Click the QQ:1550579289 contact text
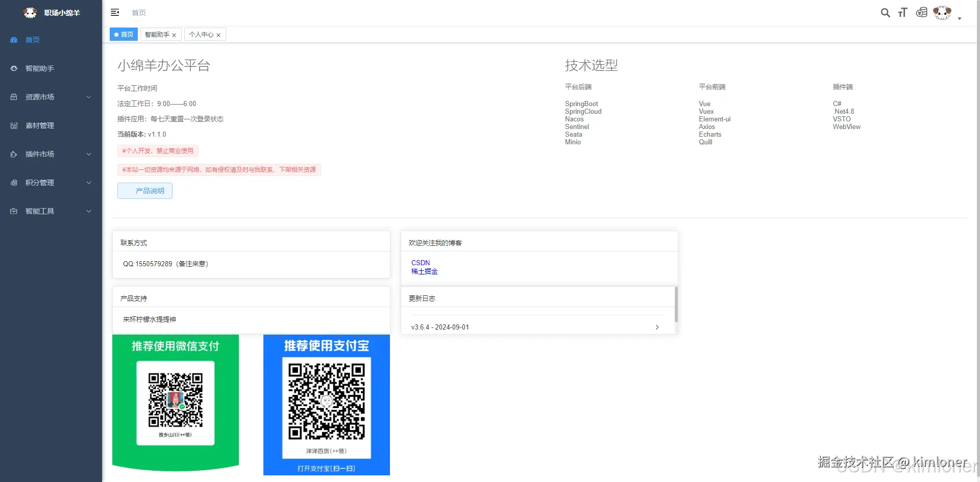Image resolution: width=980 pixels, height=482 pixels. [x=165, y=264]
